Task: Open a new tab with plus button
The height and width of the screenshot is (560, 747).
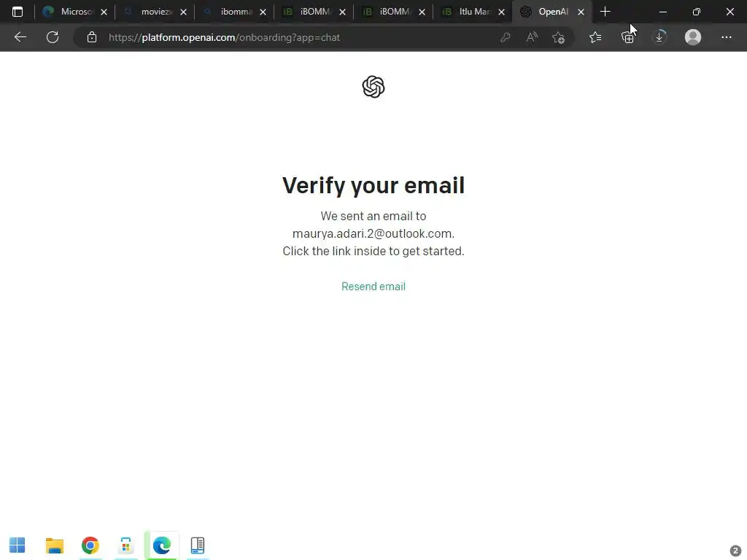Action: pos(605,12)
